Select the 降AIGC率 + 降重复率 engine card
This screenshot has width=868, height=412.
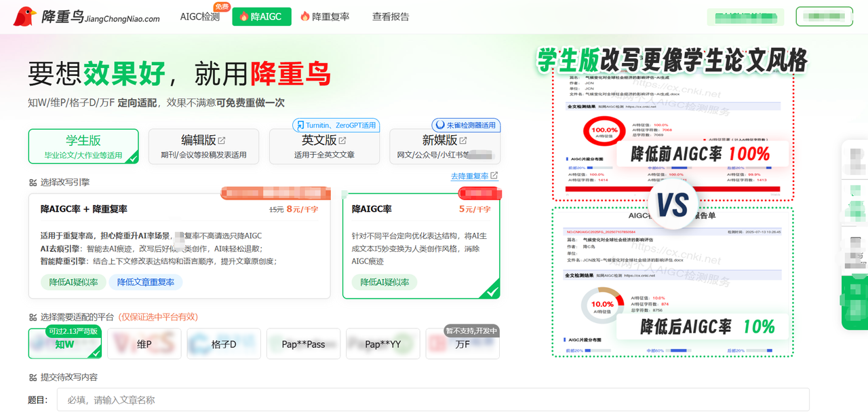179,246
